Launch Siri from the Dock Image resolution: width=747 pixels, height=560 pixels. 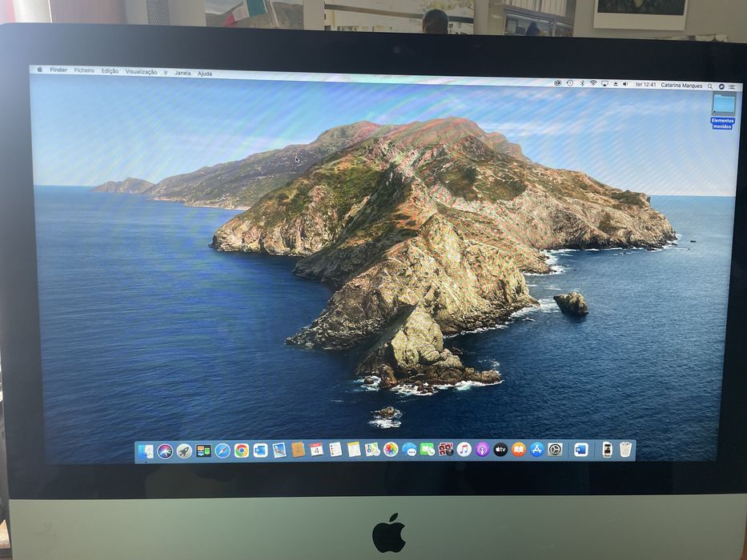[x=165, y=451]
